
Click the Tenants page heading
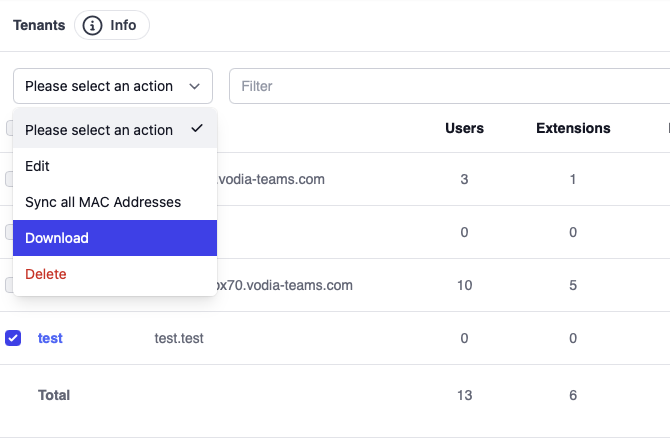click(39, 26)
